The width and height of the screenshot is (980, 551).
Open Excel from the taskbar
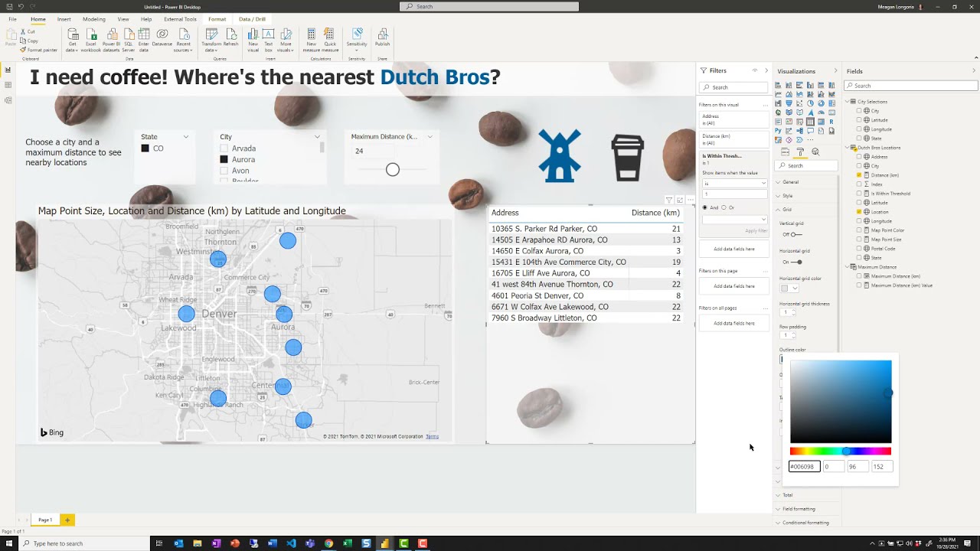coord(348,543)
